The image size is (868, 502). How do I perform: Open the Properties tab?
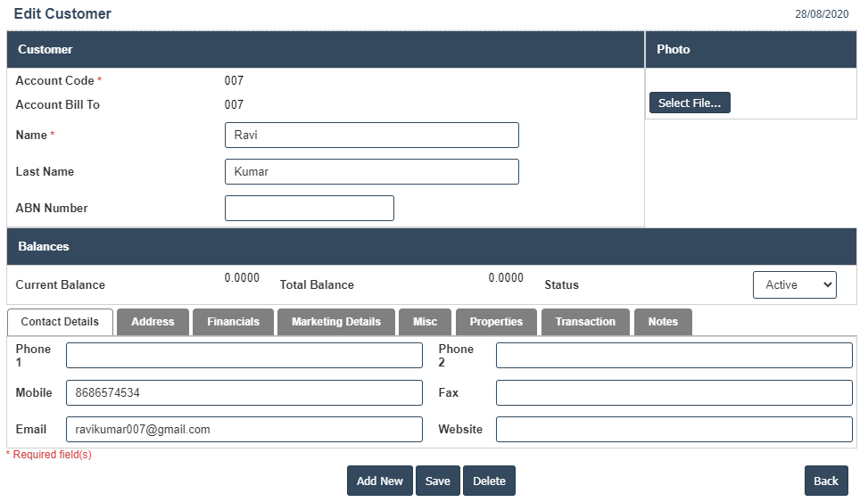click(496, 322)
